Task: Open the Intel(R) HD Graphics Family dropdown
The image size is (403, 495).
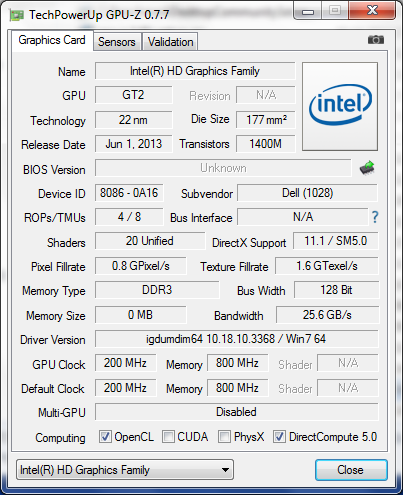Action: (125, 470)
